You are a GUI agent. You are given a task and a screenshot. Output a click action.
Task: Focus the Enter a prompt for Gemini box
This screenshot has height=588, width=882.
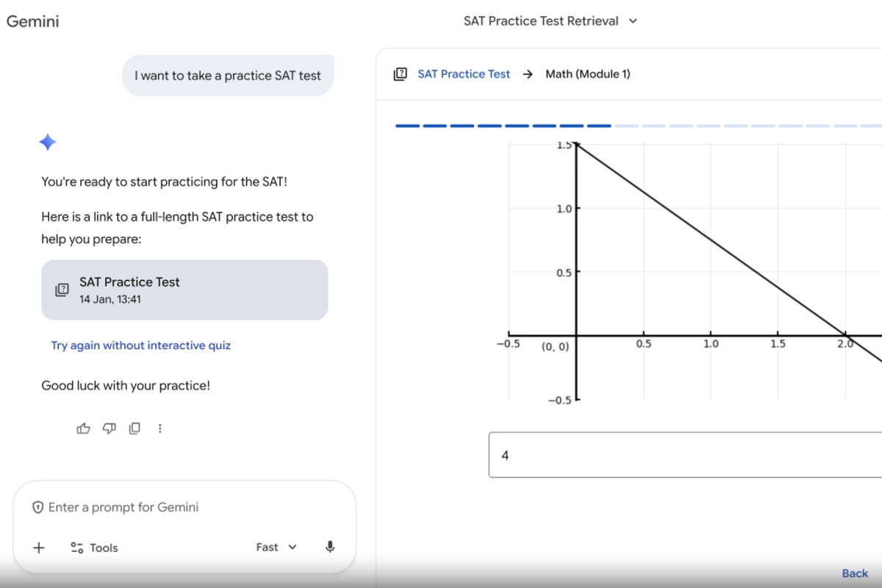184,507
